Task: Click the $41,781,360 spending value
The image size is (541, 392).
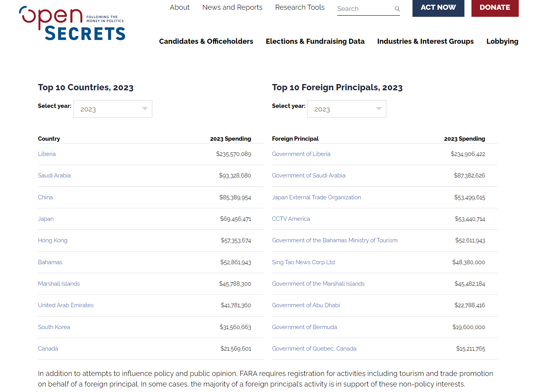Action: pos(236,305)
